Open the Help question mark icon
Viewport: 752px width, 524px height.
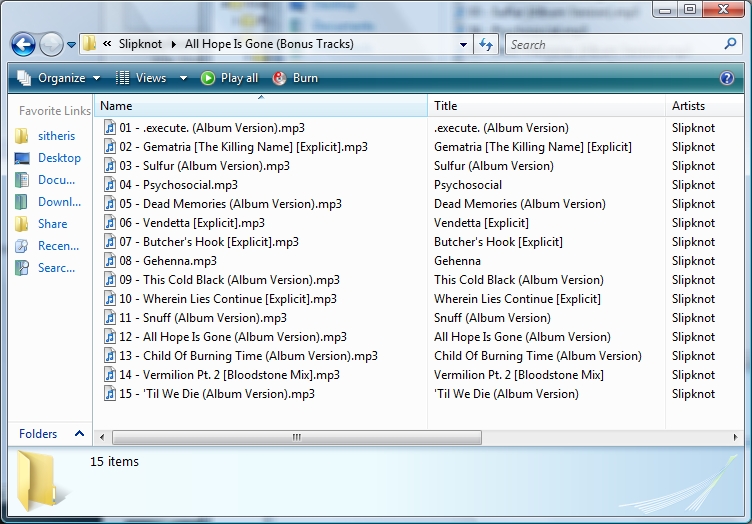[x=727, y=78]
